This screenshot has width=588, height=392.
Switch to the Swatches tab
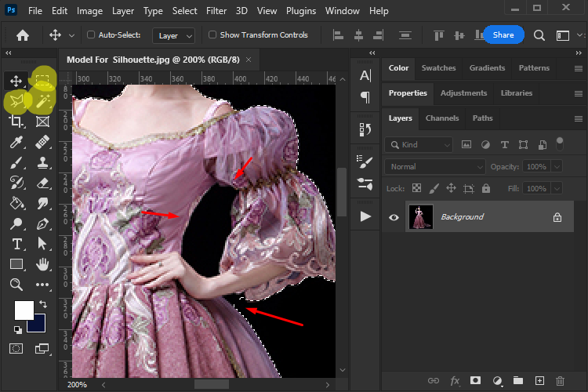pyautogui.click(x=438, y=68)
